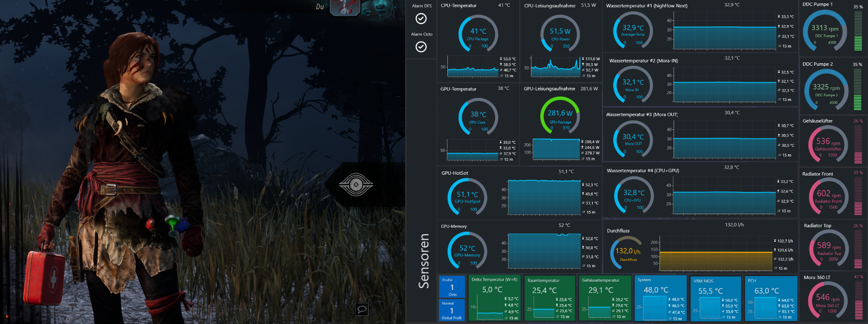868x324 pixels.
Task: Open the Gehäusetemperatur tile
Action: pyautogui.click(x=605, y=298)
